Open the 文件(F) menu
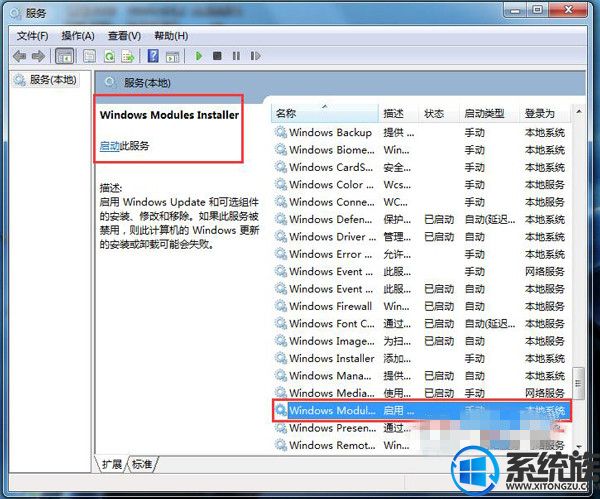The height and width of the screenshot is (499, 600). click(x=33, y=36)
